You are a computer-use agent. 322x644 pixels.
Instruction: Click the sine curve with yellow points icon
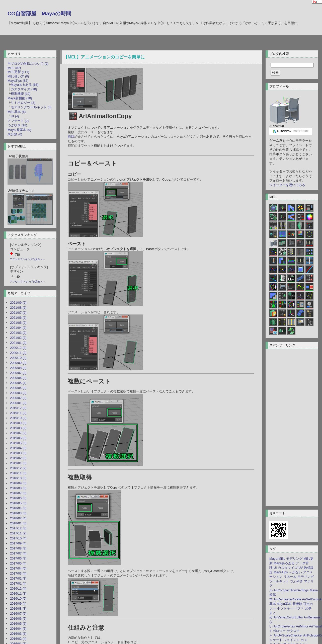(x=300, y=287)
